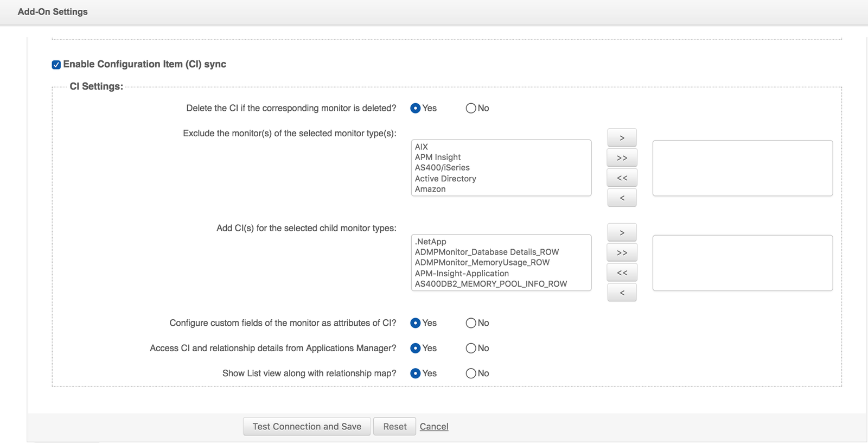This screenshot has width=868, height=443.
Task: Uncheck Enable Configuration Item (CI) sync
Action: pyautogui.click(x=56, y=65)
